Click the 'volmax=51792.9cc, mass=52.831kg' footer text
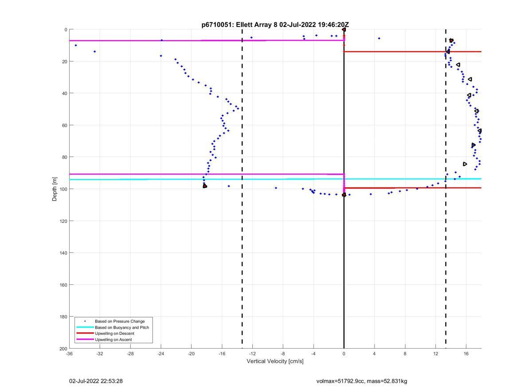Screen dimensions: 532x392 click(362, 381)
